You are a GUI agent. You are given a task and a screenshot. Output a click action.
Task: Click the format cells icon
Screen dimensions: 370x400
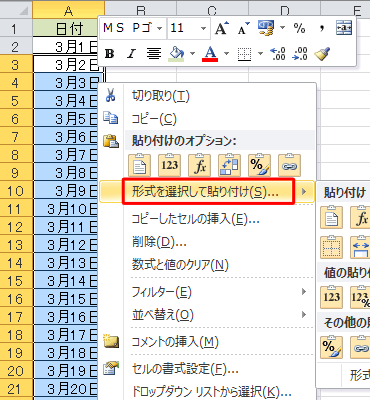coord(111,368)
